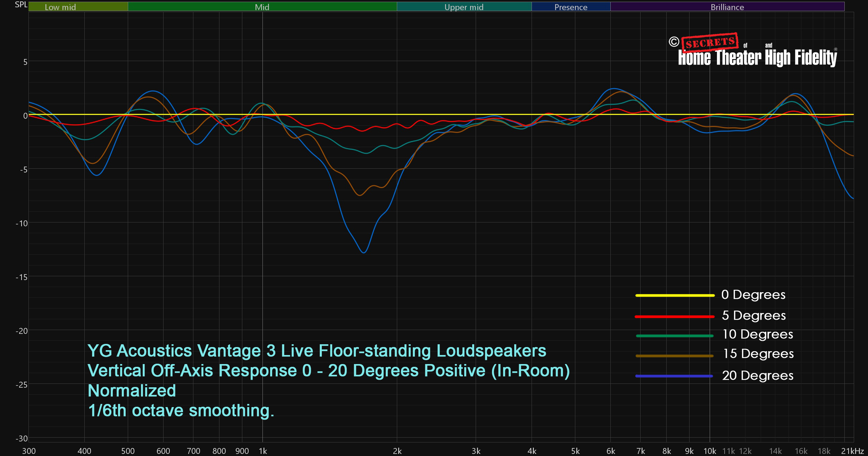Screen dimensions: 868x456
Task: Click the Home Theater High Fidelity watermark
Action: click(758, 58)
